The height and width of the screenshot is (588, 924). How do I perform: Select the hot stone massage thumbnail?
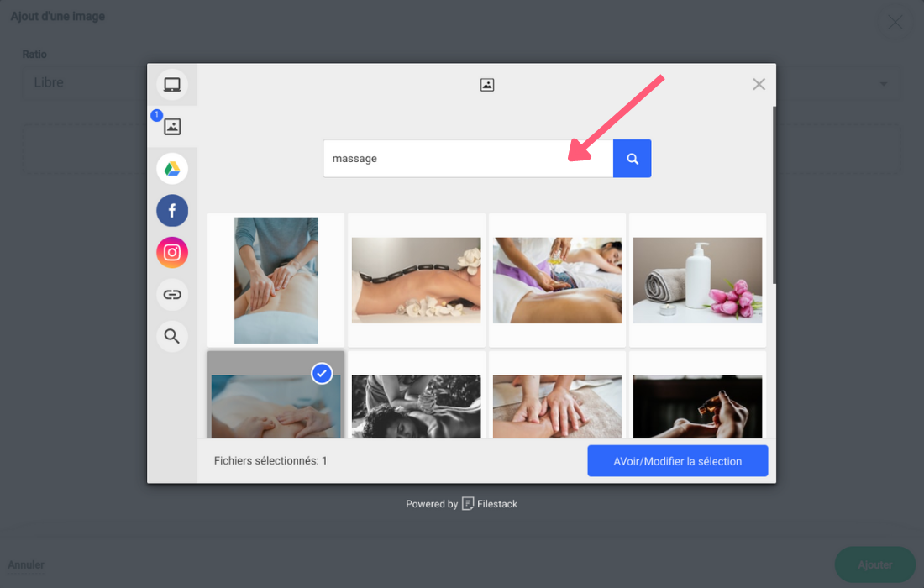416,281
